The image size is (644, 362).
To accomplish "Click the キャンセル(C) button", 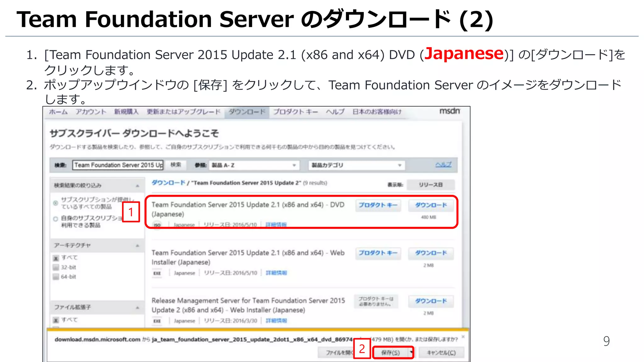I will click(x=441, y=353).
